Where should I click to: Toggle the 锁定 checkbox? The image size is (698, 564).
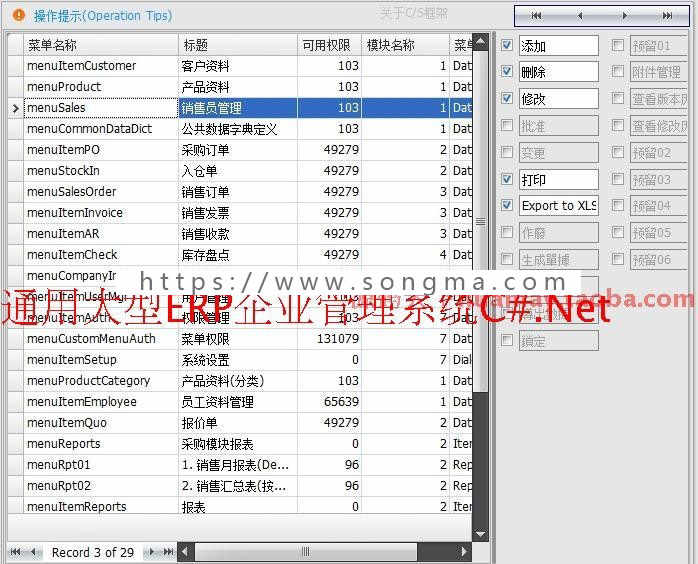[507, 341]
